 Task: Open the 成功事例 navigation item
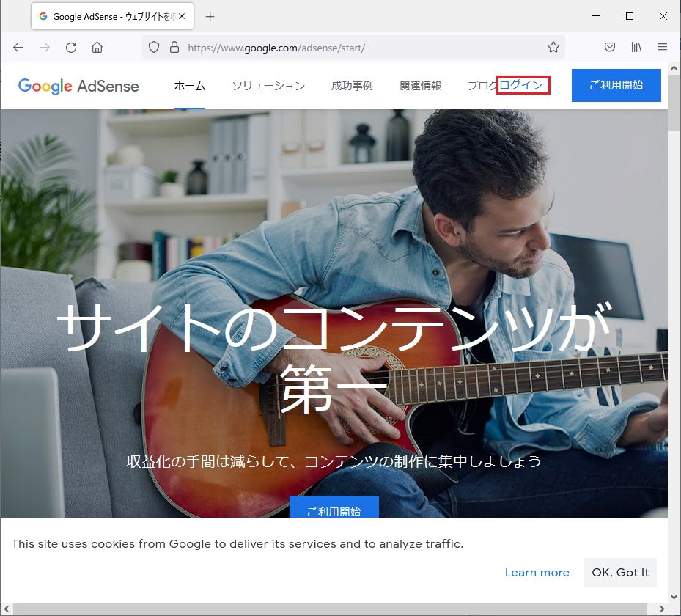[352, 86]
